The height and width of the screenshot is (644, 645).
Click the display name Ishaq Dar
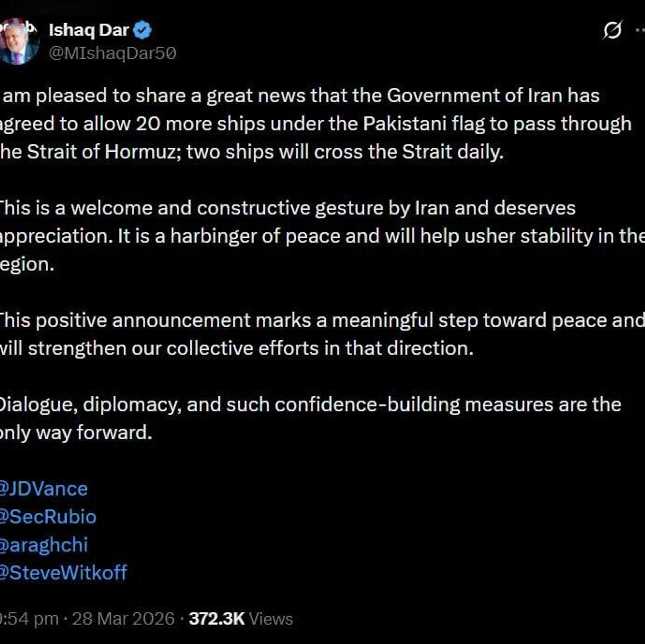pos(89,30)
